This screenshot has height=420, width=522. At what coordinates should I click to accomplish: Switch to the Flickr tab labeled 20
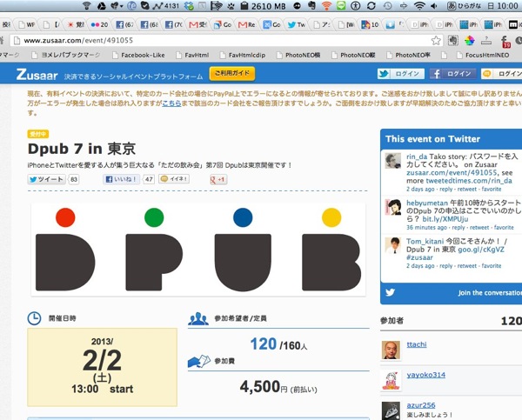tap(99, 24)
